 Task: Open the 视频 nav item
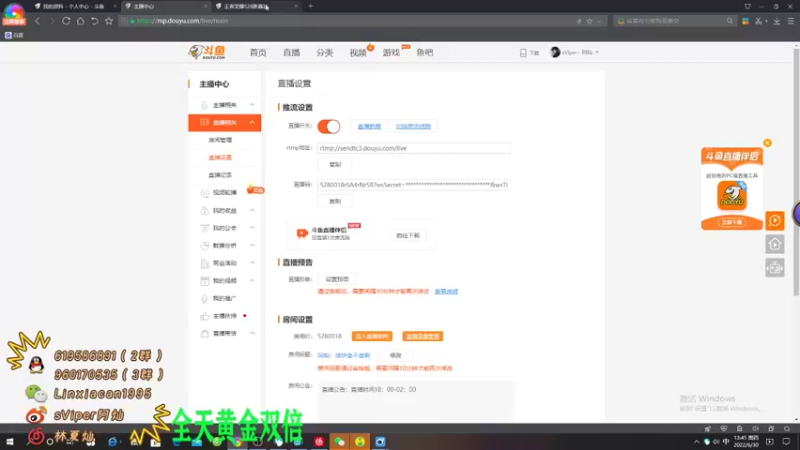tap(358, 53)
